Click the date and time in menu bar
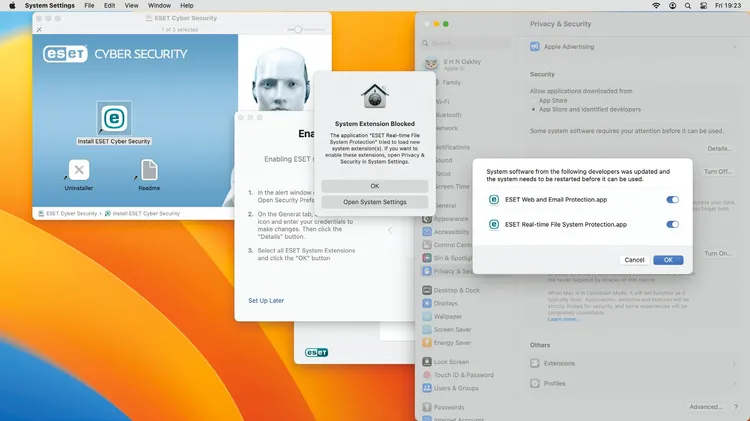Screen dimensions: 750x421 728,6
